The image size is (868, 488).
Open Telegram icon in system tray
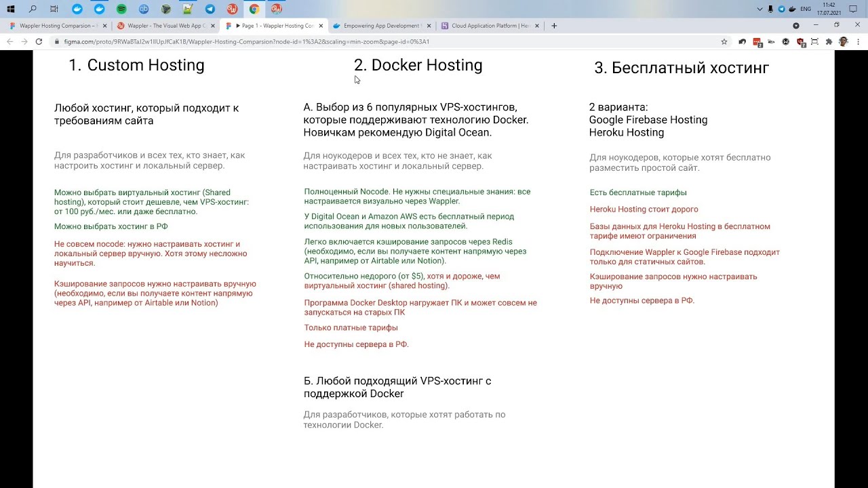click(782, 9)
